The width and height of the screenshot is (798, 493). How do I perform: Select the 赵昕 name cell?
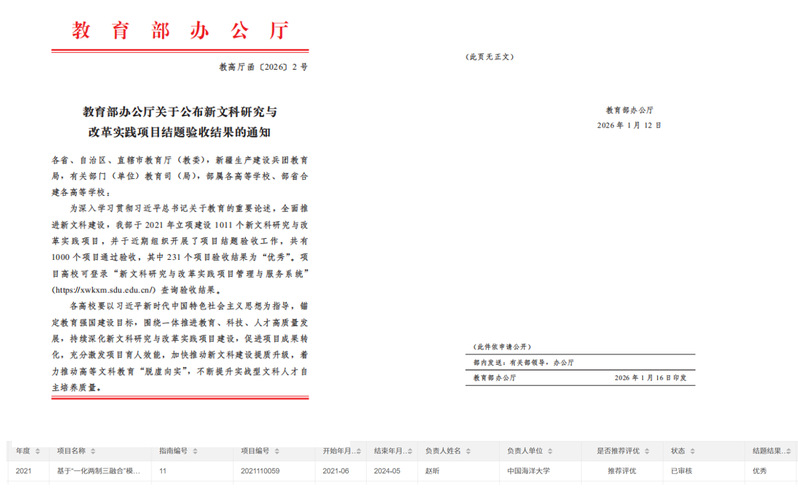click(433, 468)
